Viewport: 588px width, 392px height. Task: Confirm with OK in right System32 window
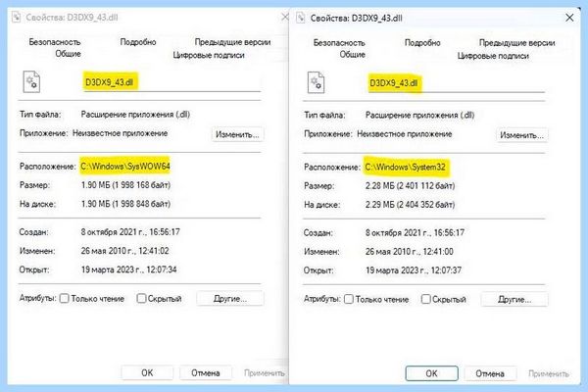click(x=431, y=373)
